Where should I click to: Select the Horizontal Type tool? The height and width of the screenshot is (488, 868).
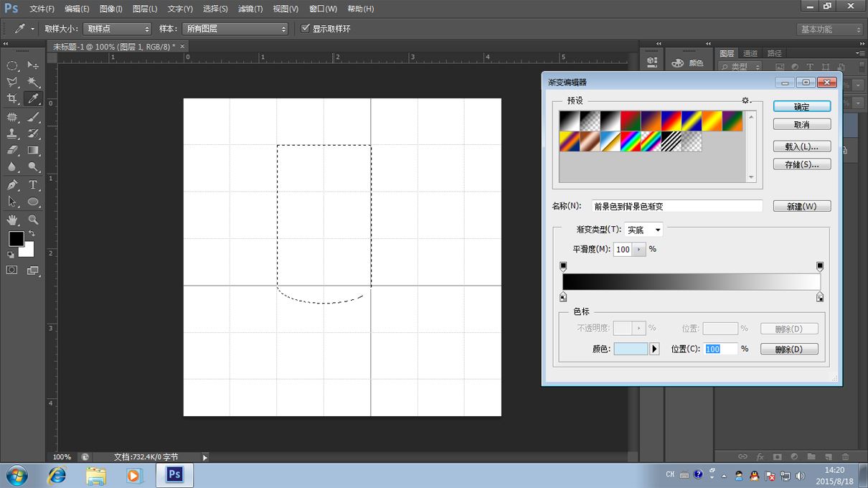(x=33, y=185)
